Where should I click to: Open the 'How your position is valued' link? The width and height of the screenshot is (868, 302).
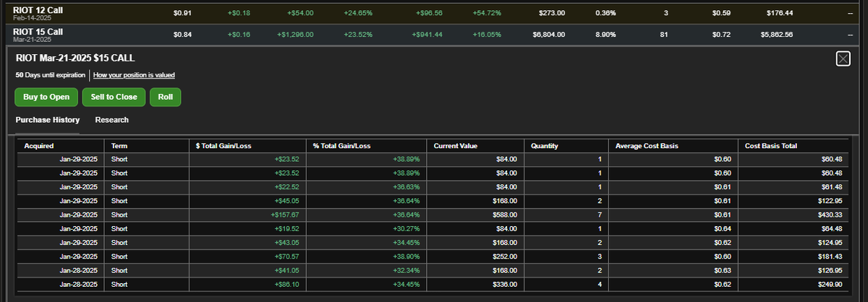click(x=134, y=75)
